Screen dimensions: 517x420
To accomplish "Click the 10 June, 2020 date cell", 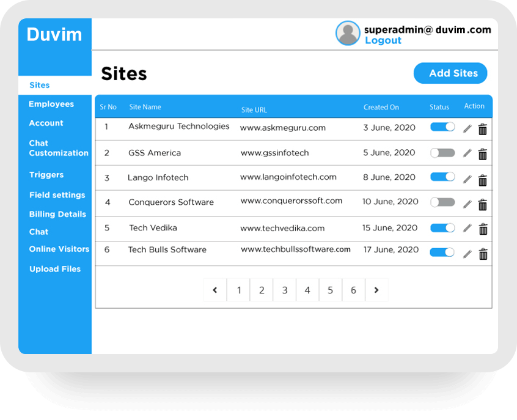I will click(x=391, y=202).
